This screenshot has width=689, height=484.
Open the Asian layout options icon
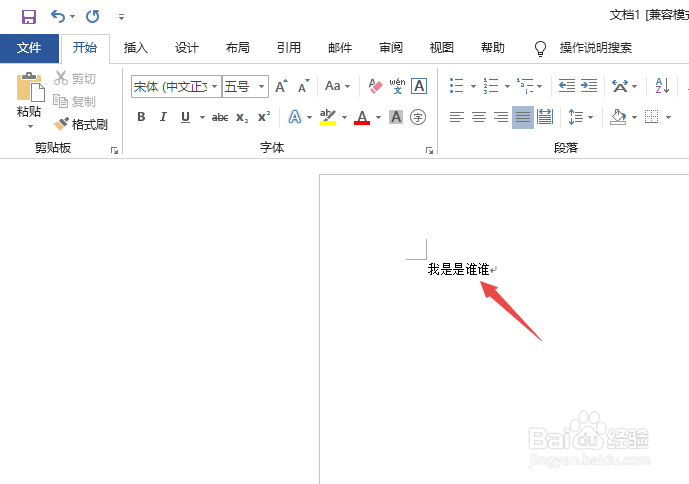(620, 86)
